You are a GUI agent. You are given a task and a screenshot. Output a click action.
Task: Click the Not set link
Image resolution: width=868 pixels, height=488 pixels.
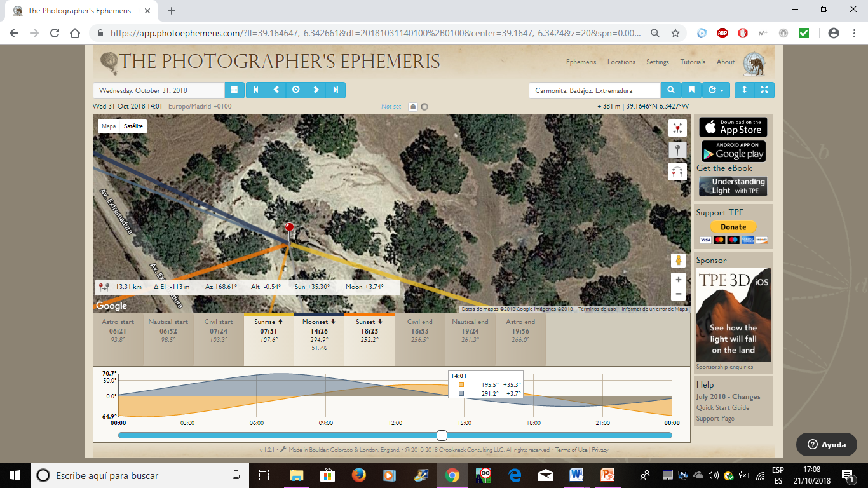391,107
